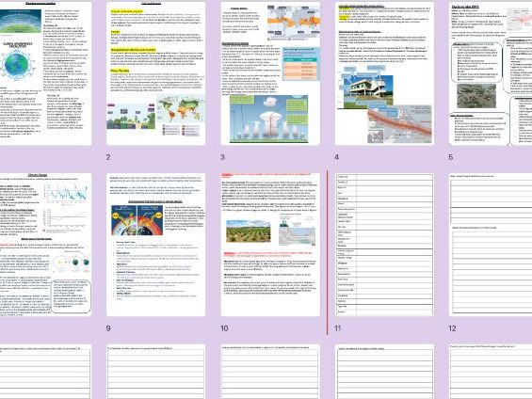This screenshot has width=532, height=399.
Task: Select the page 9 thumbnail with greenhouse effect diagram
Action: (x=155, y=245)
